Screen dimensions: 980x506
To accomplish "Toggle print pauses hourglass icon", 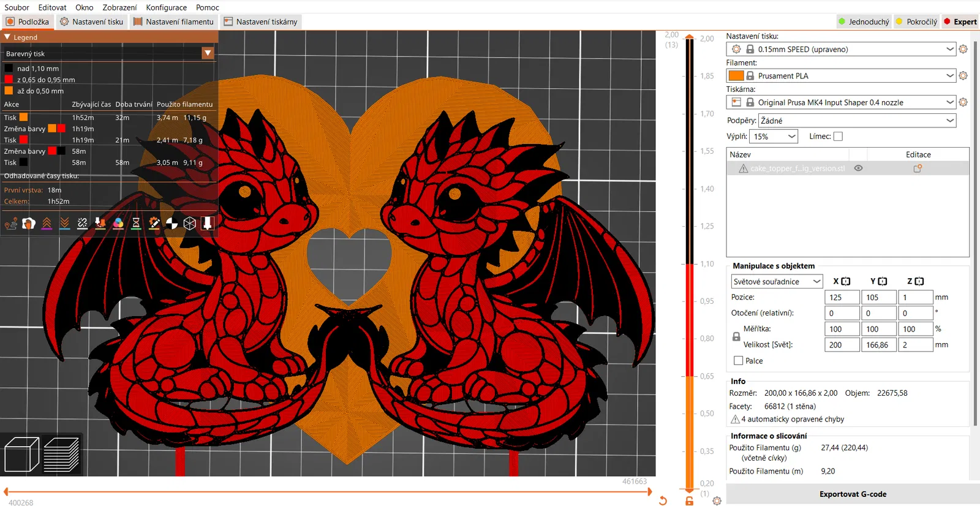I will point(136,224).
